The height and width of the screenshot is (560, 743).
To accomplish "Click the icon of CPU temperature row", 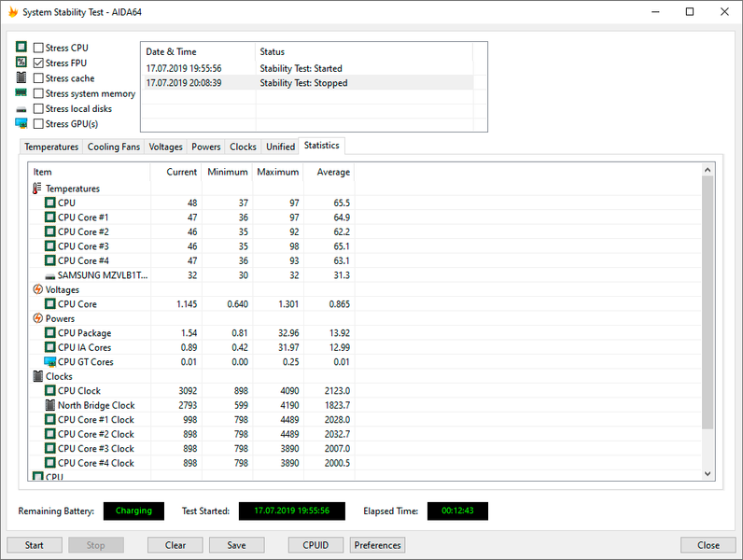I will (50, 203).
